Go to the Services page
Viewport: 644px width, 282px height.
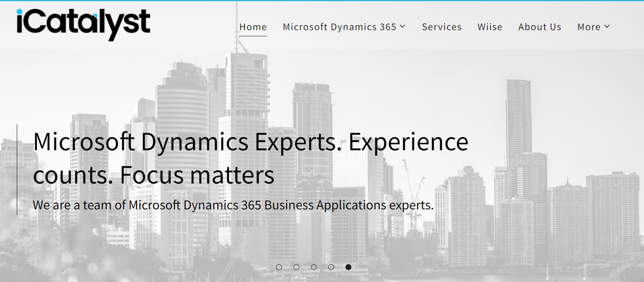tap(442, 27)
